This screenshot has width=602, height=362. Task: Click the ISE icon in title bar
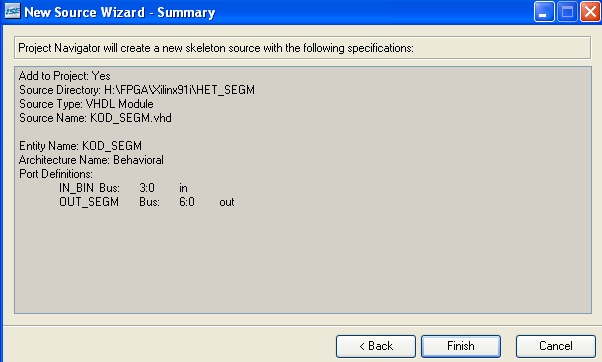pos(12,12)
